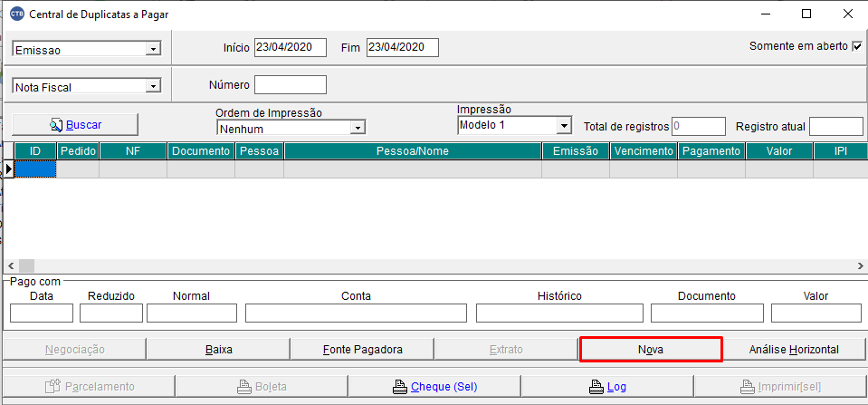This screenshot has height=405, width=868.
Task: Click the Cheque (Sel) printer button
Action: click(x=434, y=387)
